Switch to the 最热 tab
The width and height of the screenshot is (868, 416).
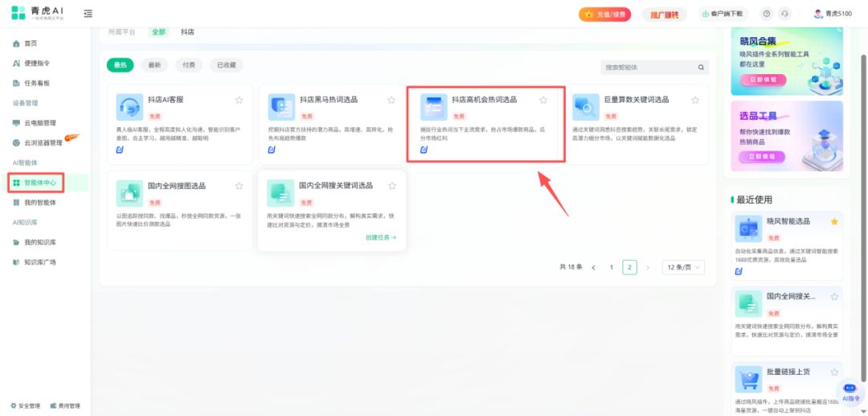[120, 65]
